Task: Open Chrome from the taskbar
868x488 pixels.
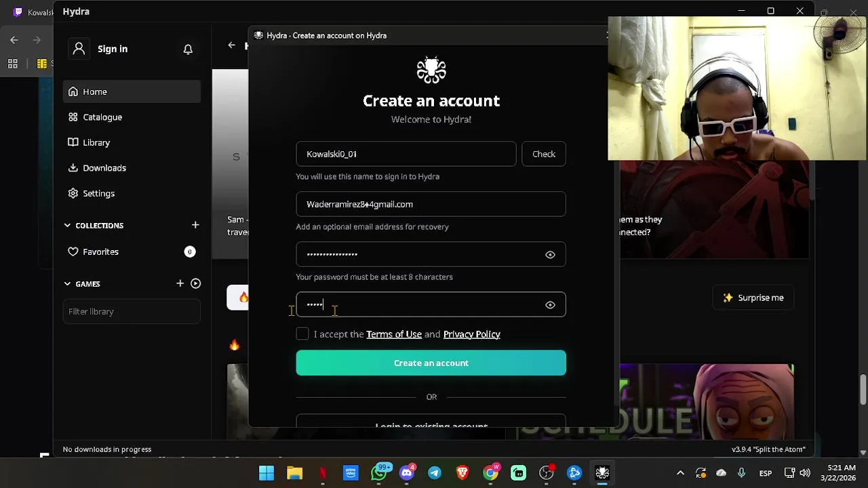Action: tap(490, 473)
